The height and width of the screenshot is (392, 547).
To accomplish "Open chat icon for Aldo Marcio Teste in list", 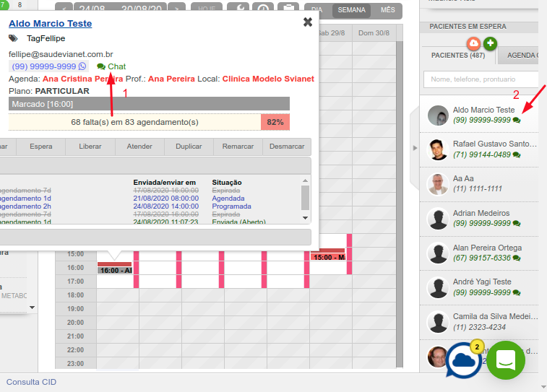I will [x=517, y=121].
